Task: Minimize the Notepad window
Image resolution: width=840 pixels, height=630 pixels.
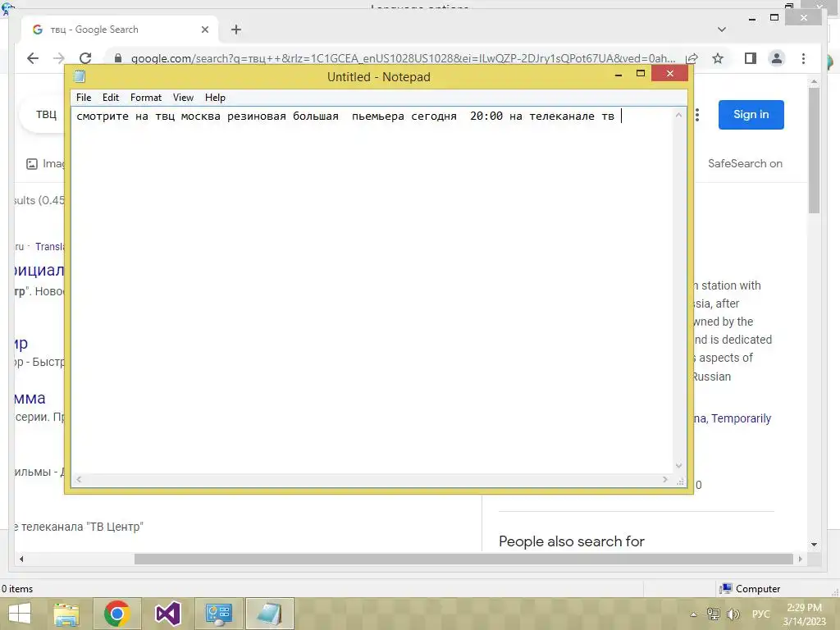Action: pyautogui.click(x=619, y=75)
